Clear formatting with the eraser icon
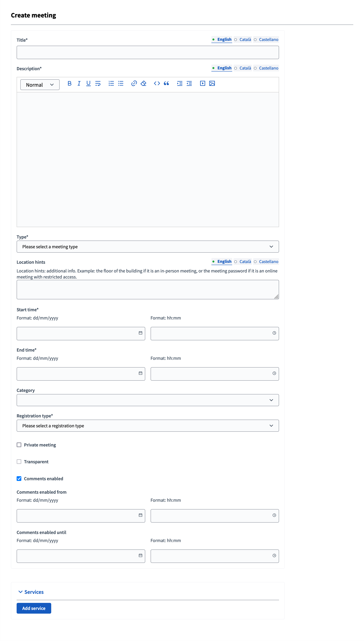Viewport: 364px width, 641px height. [143, 83]
